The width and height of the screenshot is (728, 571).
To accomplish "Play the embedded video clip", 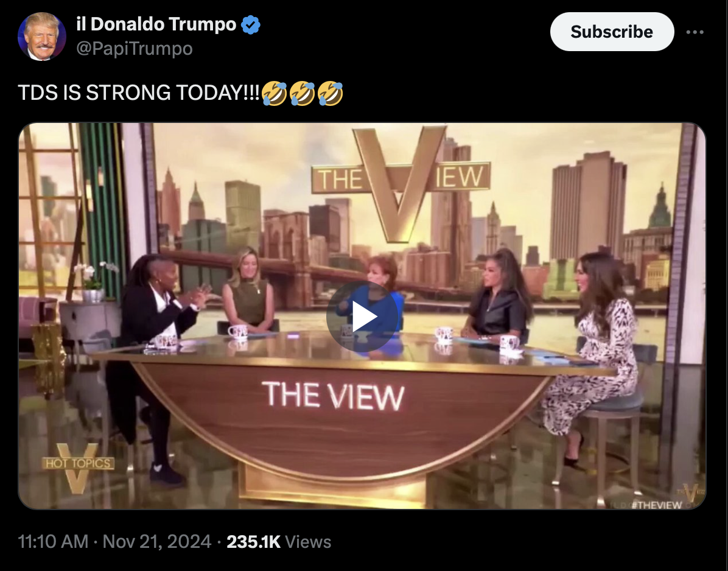I will click(362, 317).
